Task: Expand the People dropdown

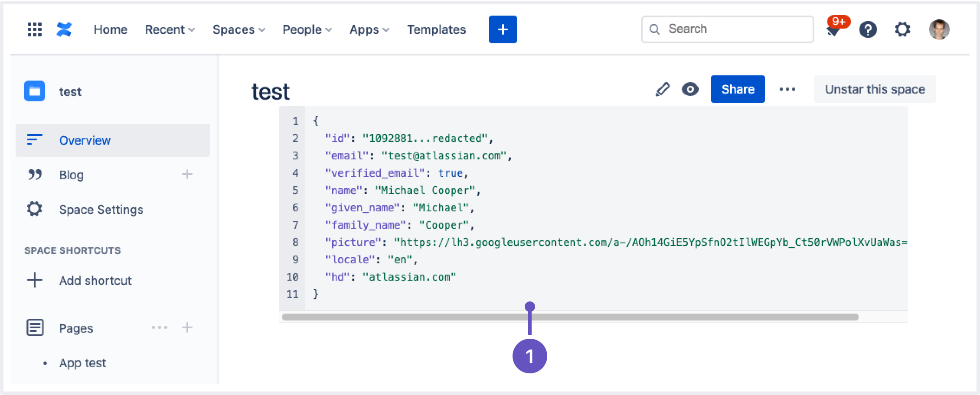Action: 307,29
